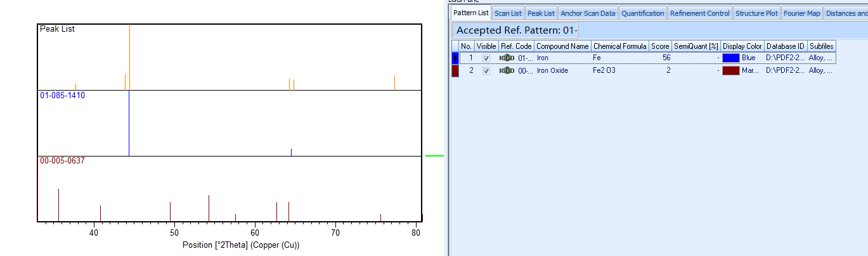The image size is (868, 256).
Task: Click the Blue color name text
Action: [x=748, y=58]
